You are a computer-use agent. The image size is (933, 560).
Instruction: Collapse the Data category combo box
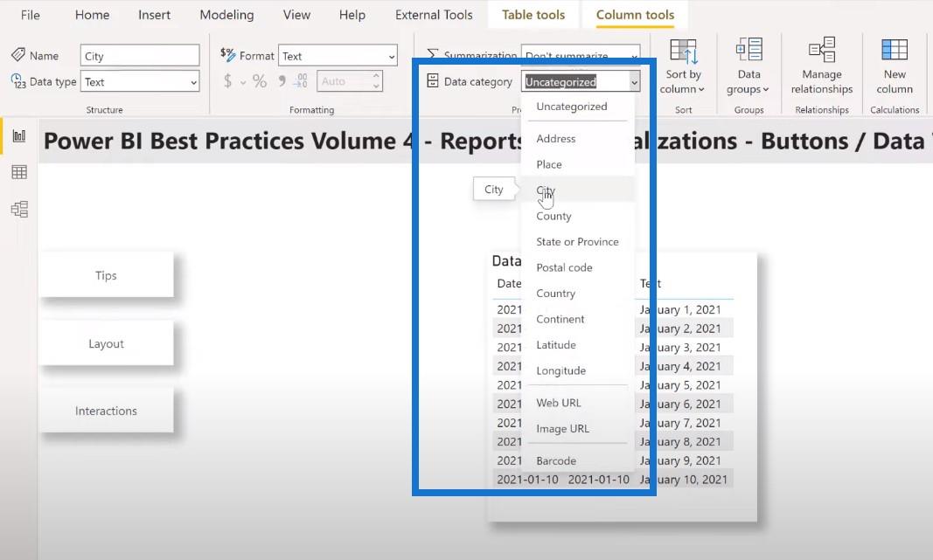coord(634,82)
